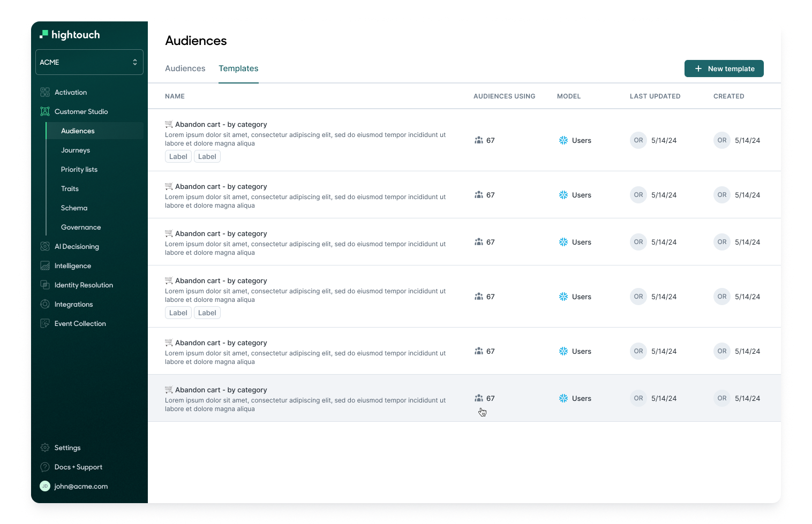Click the Activation icon in sidebar

pos(45,92)
